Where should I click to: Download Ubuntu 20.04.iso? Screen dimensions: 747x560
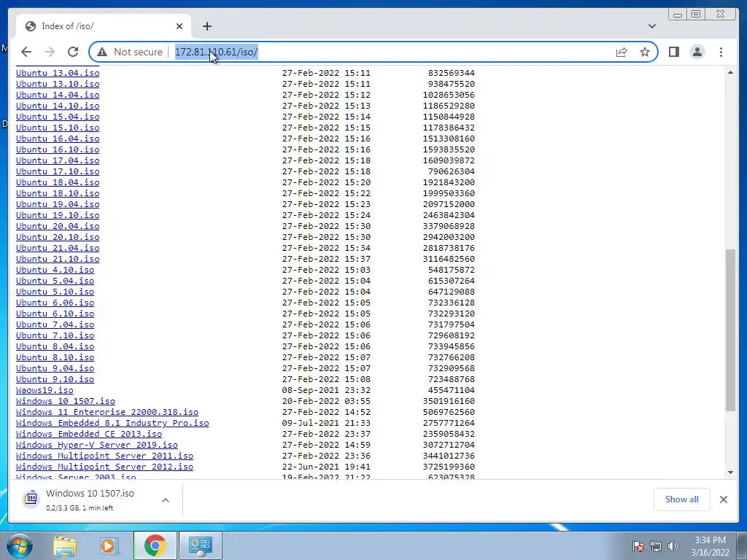(58, 226)
